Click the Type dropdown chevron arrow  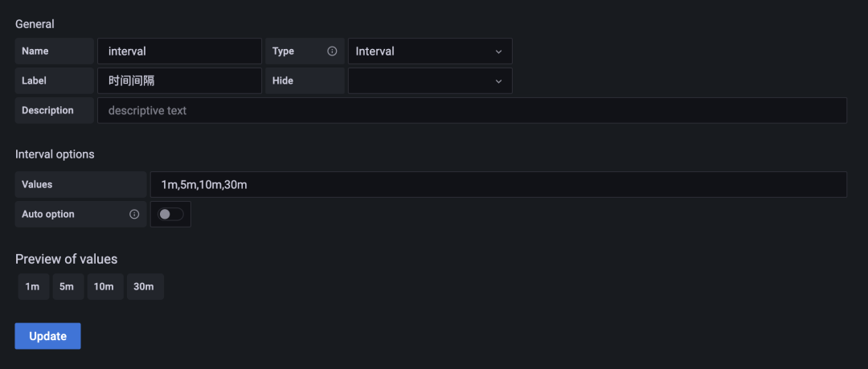(x=498, y=51)
